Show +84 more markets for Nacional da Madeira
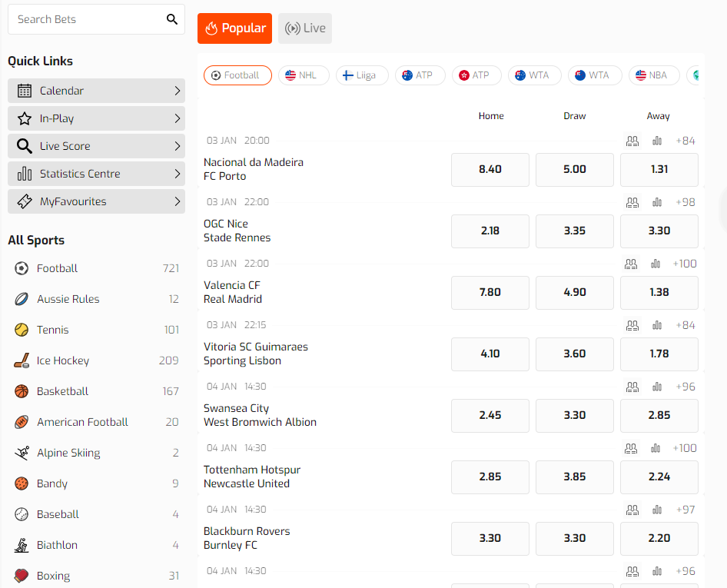Screen dimensions: 727x588 point(686,141)
